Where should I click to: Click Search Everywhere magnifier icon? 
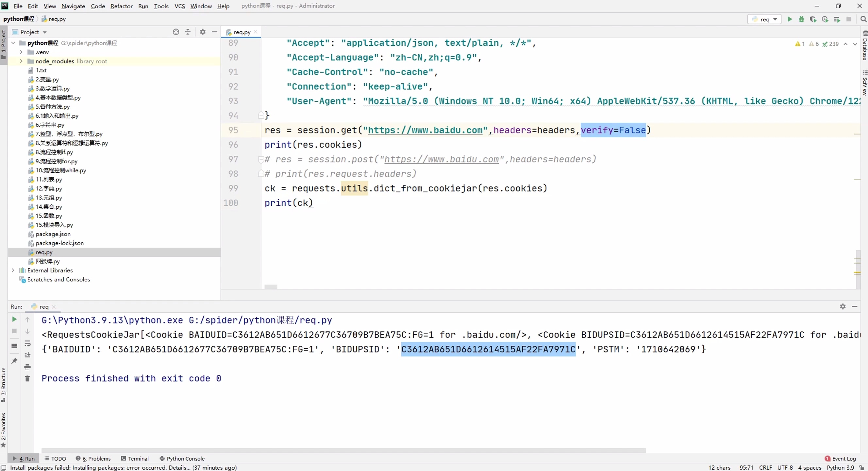[x=863, y=19]
